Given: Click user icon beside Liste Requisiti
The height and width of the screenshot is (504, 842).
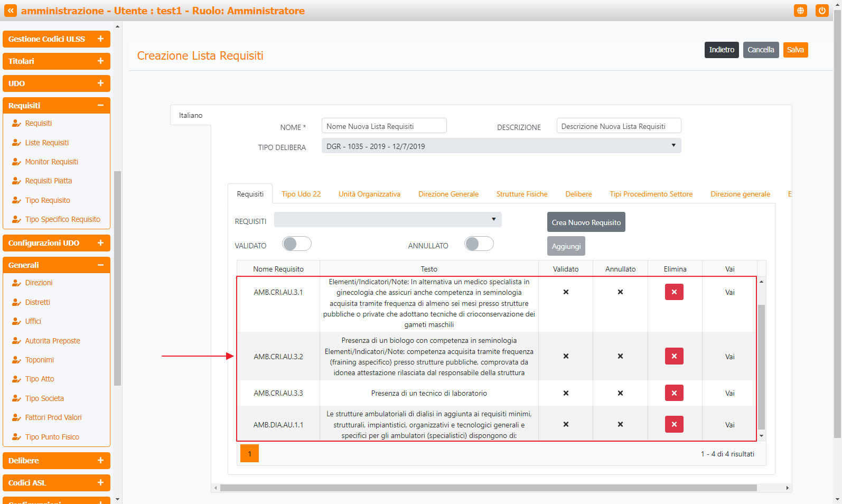Looking at the screenshot, I should [16, 143].
